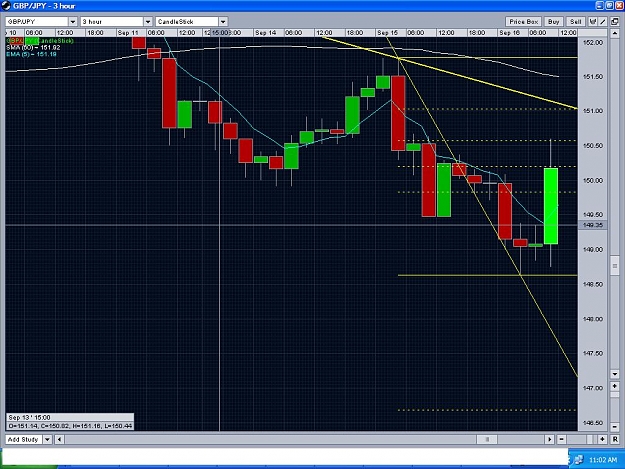This screenshot has height=469, width=625.
Task: Click the large green last candlestick
Action: coord(551,206)
